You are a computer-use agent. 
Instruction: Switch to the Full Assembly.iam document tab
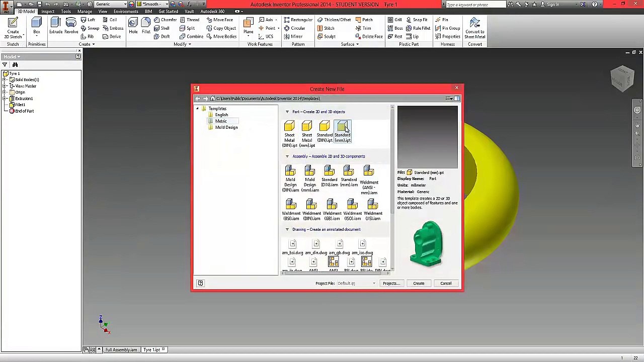click(121, 350)
